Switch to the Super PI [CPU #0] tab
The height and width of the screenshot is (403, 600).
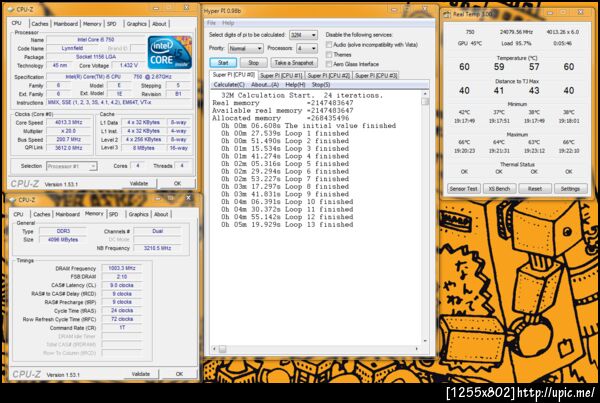(x=233, y=75)
